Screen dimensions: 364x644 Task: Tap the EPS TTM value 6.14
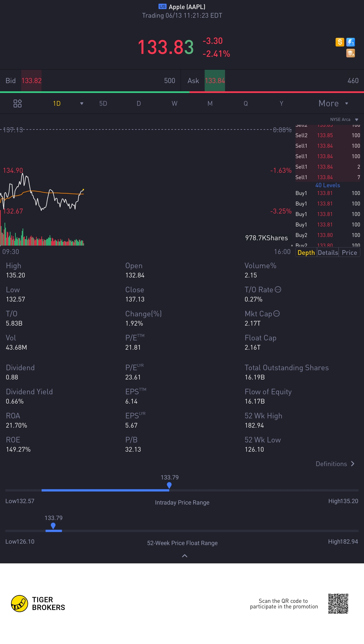pos(131,401)
